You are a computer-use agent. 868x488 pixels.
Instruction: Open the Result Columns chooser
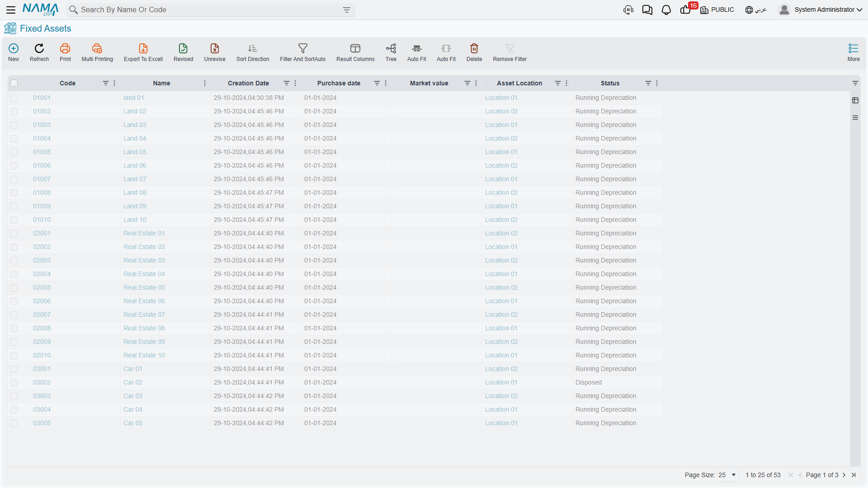pos(355,48)
